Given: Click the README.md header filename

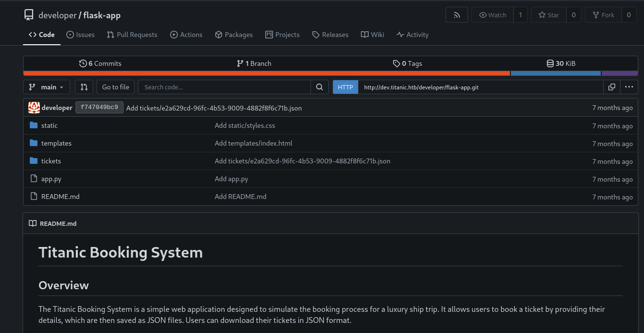Looking at the screenshot, I should pyautogui.click(x=58, y=223).
